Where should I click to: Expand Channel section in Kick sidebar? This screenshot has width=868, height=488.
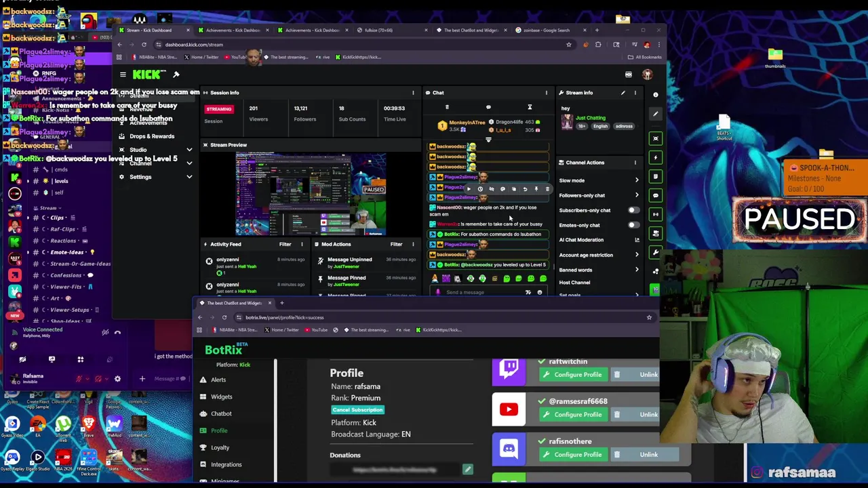coord(189,163)
